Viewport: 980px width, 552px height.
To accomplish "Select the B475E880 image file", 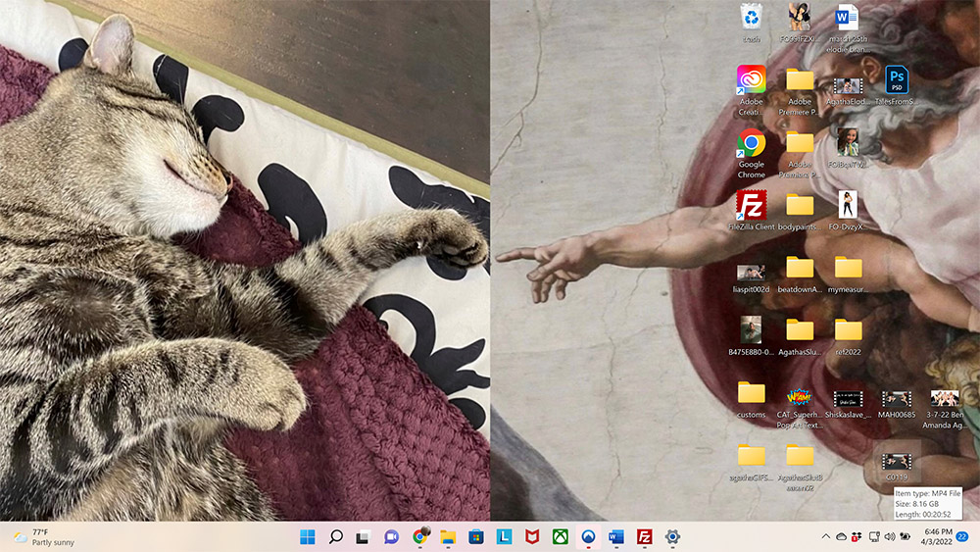I will coord(751,330).
